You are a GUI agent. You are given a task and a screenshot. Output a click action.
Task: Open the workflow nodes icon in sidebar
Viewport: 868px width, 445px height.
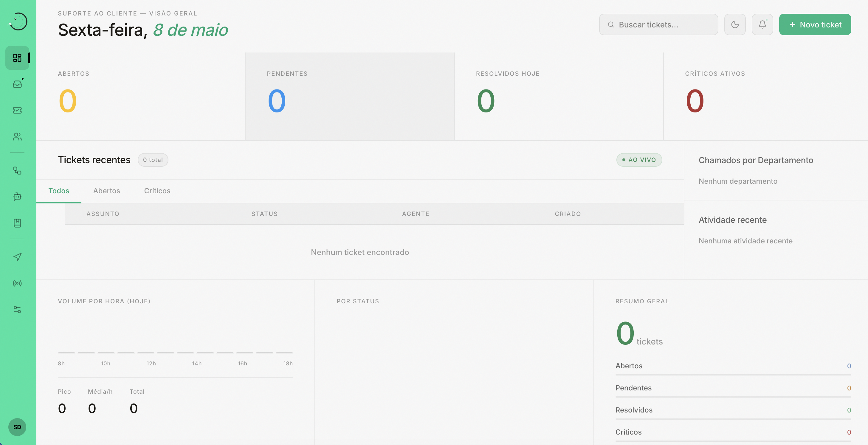click(17, 171)
